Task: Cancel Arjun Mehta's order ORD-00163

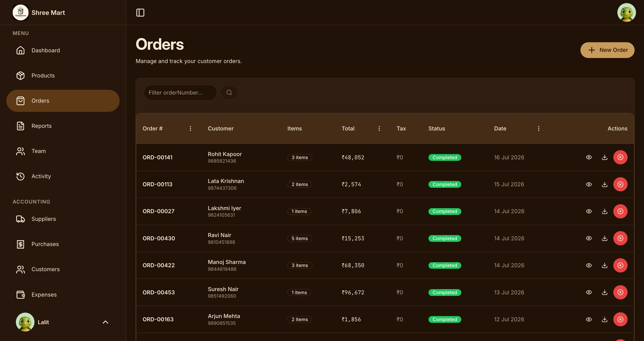Action: (x=620, y=319)
